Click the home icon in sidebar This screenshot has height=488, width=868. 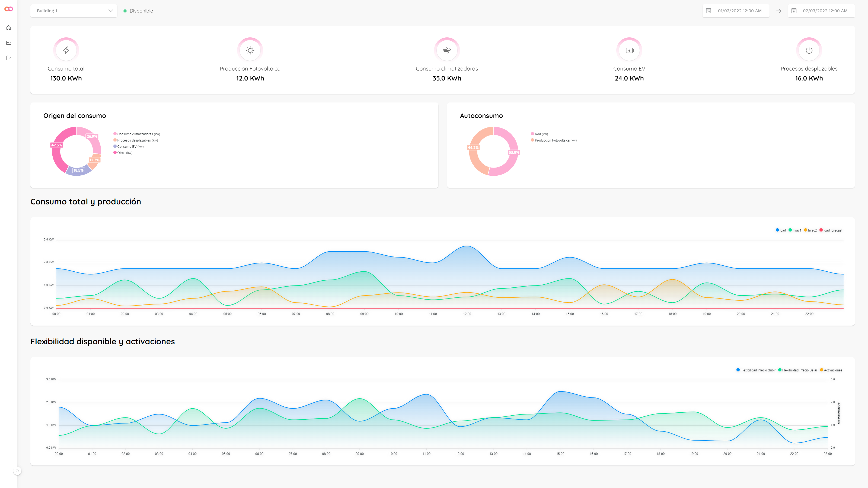click(x=9, y=28)
